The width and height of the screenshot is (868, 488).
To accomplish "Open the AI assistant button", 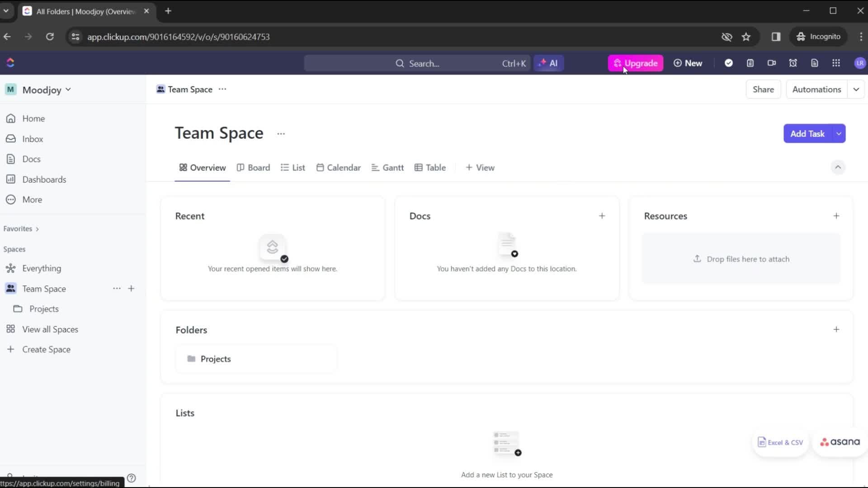I will tap(548, 63).
